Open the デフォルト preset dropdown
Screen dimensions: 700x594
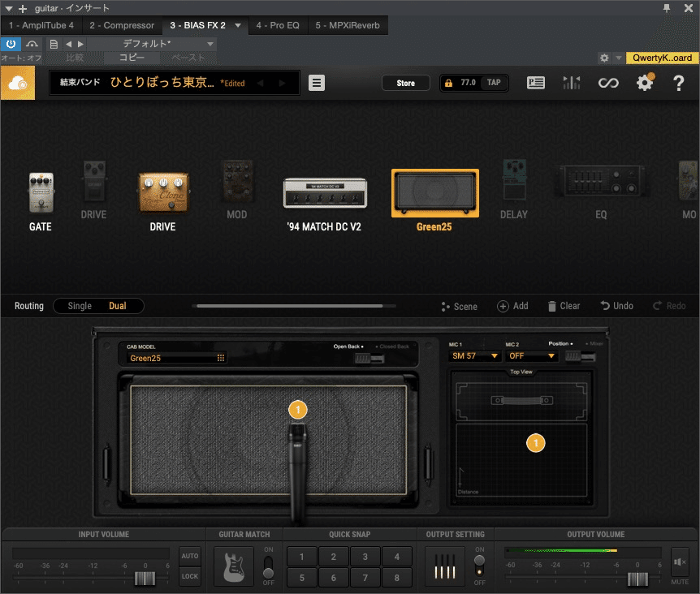[x=152, y=44]
